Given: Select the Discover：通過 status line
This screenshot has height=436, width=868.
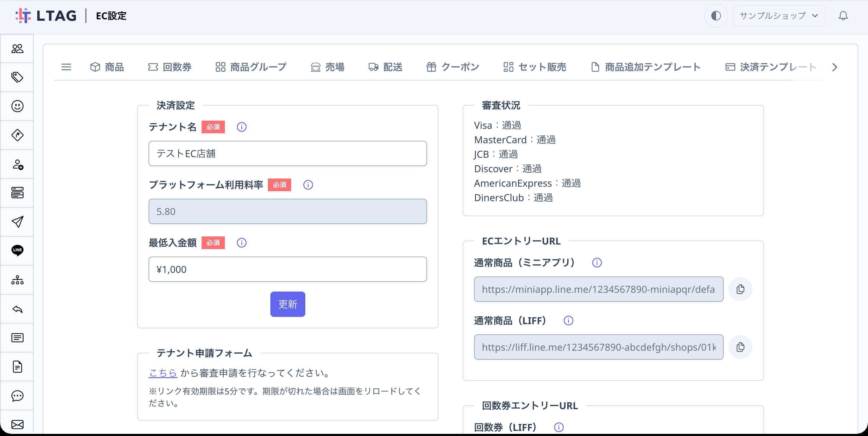Looking at the screenshot, I should click(x=508, y=169).
